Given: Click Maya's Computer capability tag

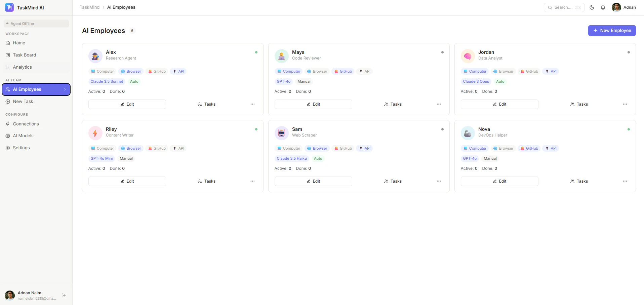Looking at the screenshot, I should coord(289,71).
